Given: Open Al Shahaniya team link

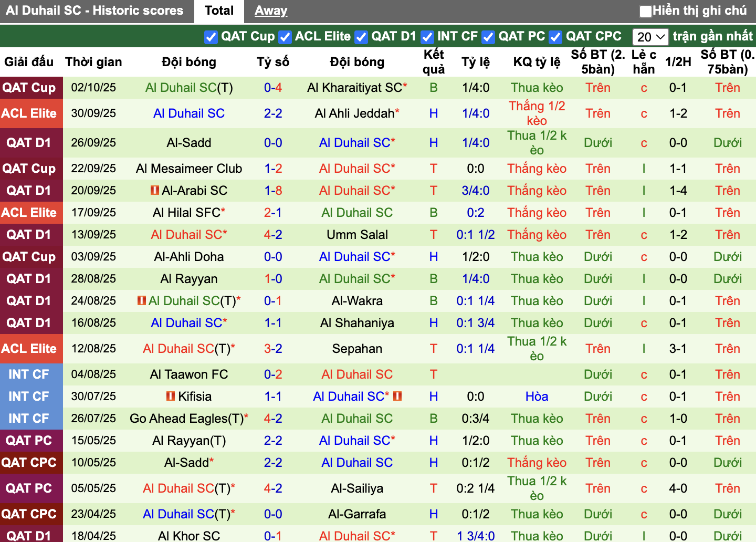Looking at the screenshot, I should 357,323.
